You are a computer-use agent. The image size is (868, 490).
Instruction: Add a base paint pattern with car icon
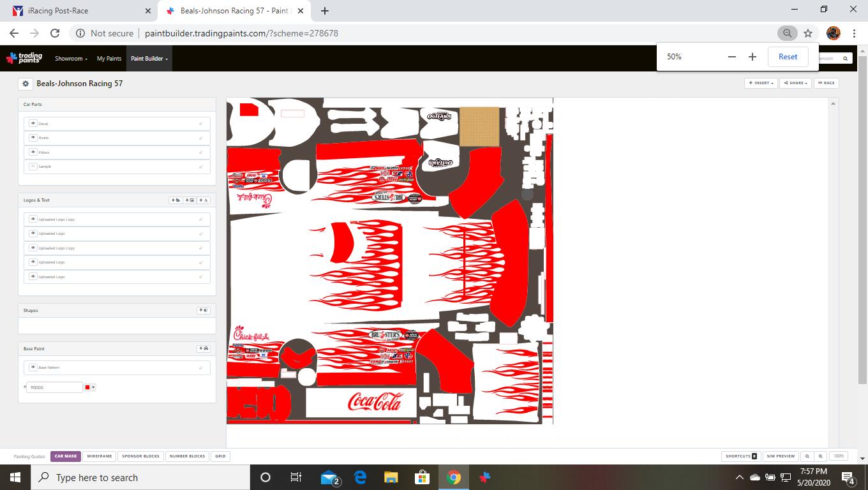pos(204,349)
